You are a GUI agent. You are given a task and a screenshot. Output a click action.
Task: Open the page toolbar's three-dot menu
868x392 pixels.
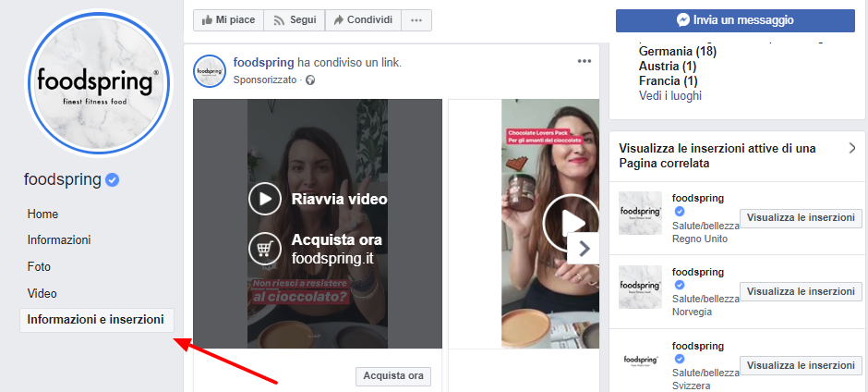(416, 20)
